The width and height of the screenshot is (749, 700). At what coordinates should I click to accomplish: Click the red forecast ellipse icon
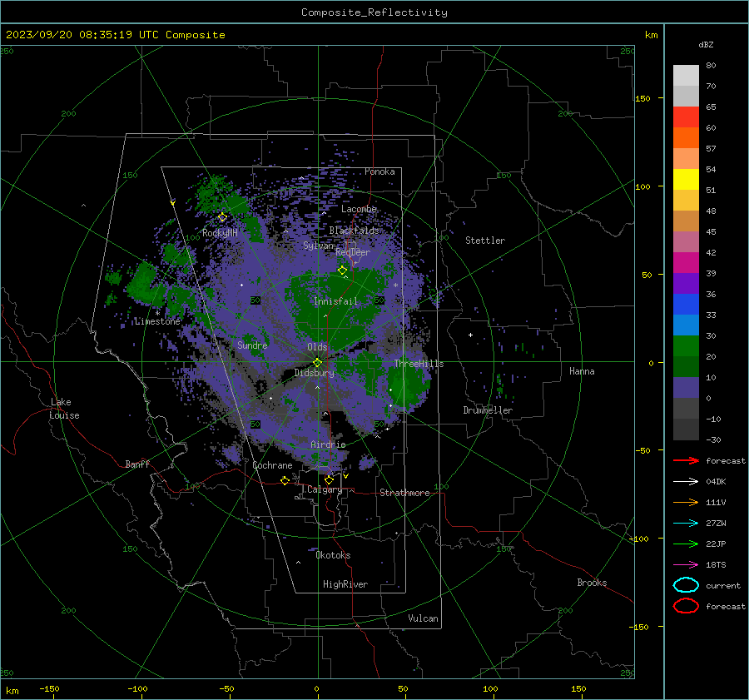coord(686,606)
